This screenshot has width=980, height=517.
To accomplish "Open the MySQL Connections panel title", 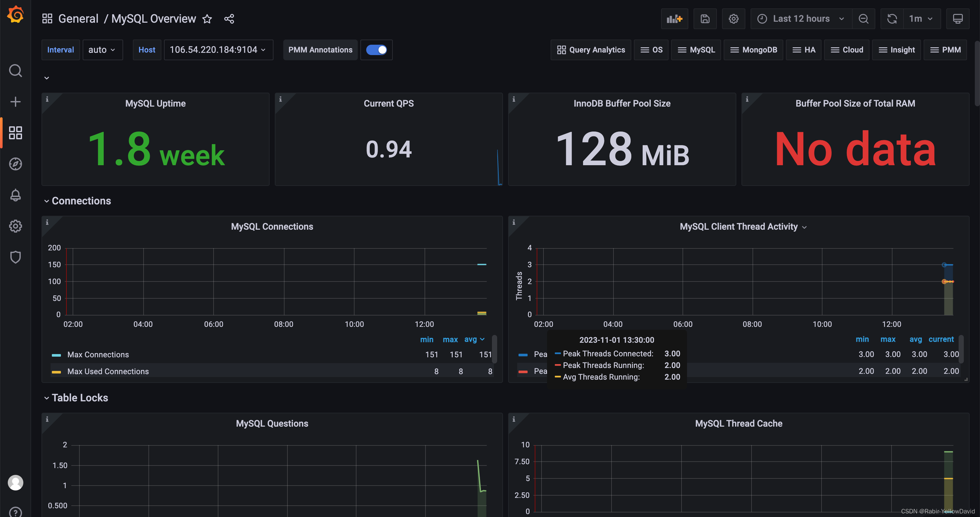I will click(272, 226).
